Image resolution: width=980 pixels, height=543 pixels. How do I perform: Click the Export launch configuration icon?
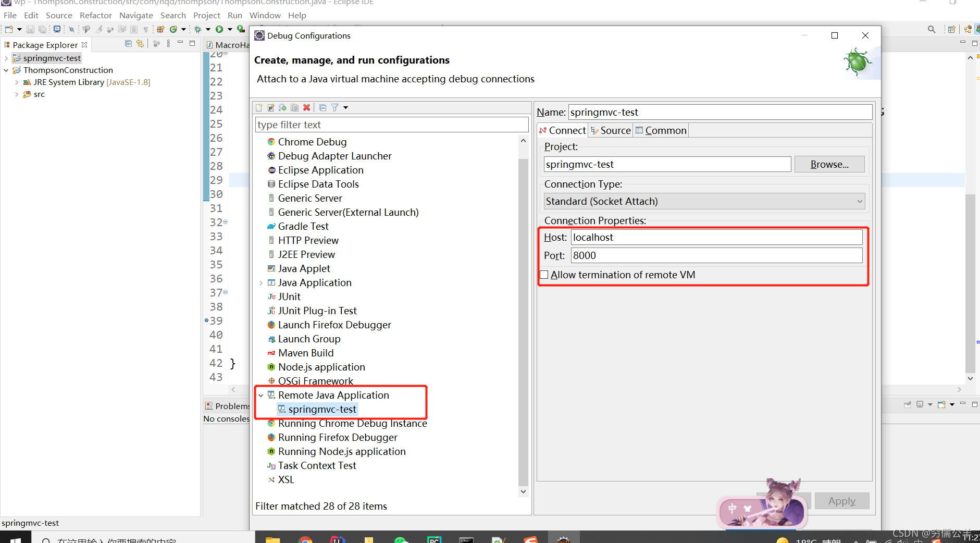(282, 107)
